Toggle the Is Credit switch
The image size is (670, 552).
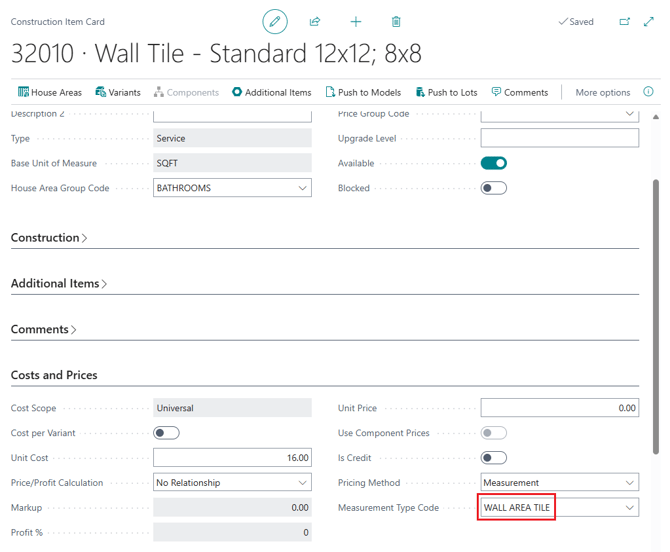pyautogui.click(x=494, y=458)
